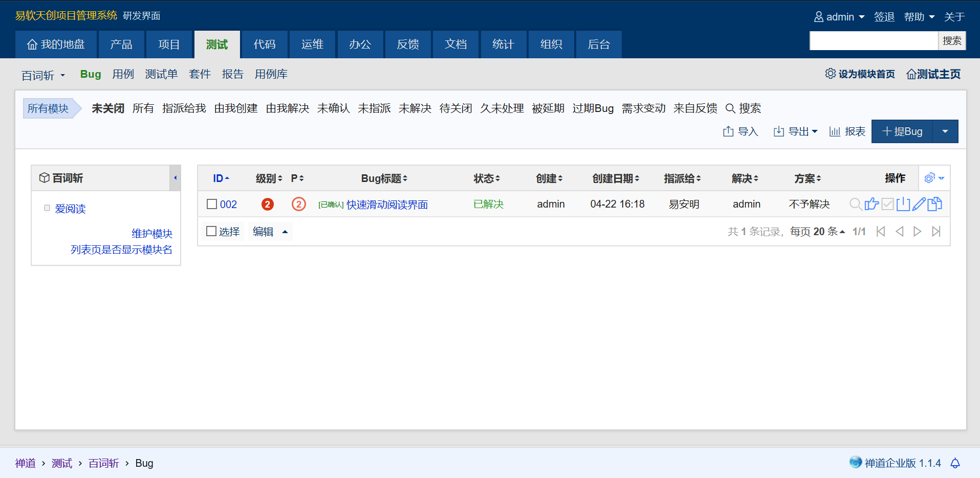Open the 爱阅读 module in tree
The height and width of the screenshot is (478, 980).
point(70,209)
